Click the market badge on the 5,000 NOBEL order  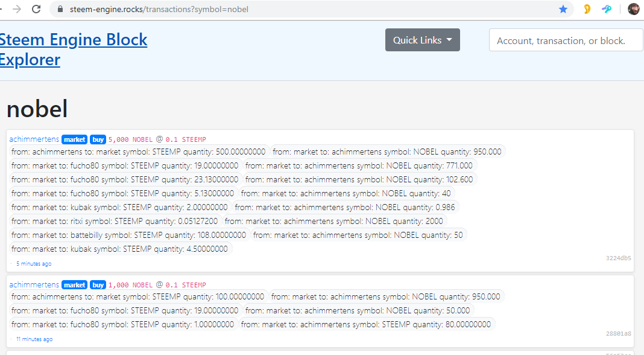pyautogui.click(x=75, y=139)
